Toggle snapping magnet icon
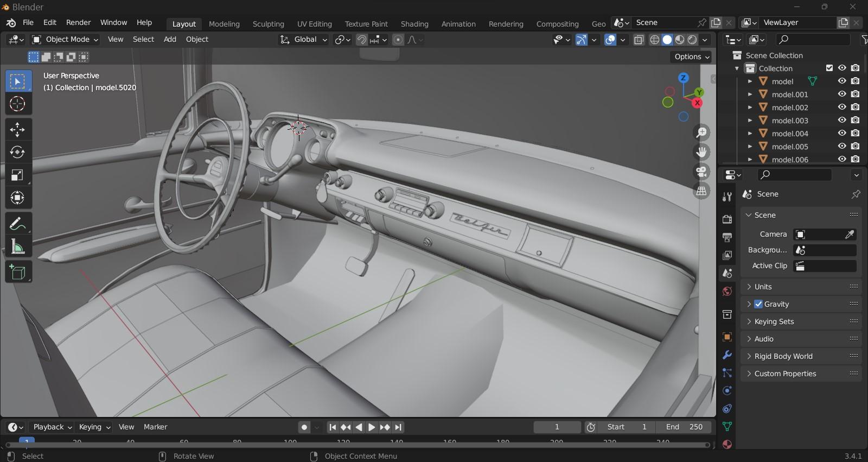 tap(362, 40)
